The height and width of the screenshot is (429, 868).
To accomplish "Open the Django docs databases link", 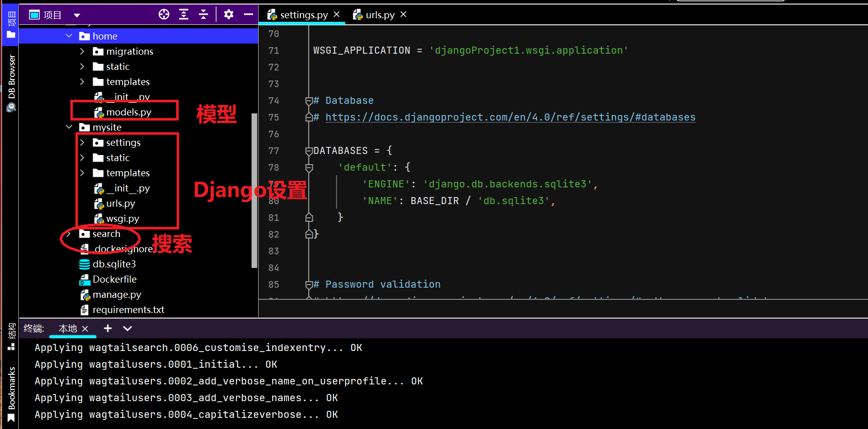I will pyautogui.click(x=510, y=117).
